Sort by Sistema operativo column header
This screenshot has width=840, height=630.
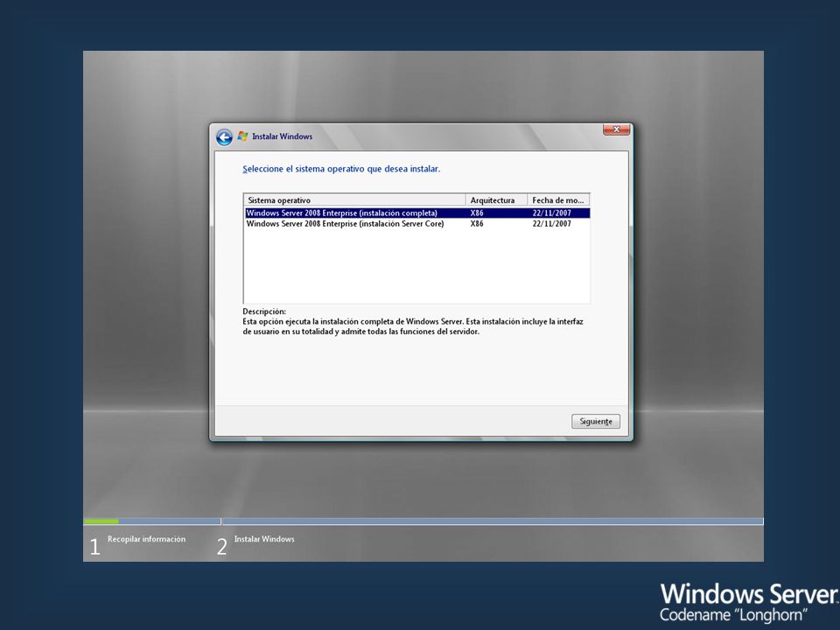pyautogui.click(x=354, y=199)
